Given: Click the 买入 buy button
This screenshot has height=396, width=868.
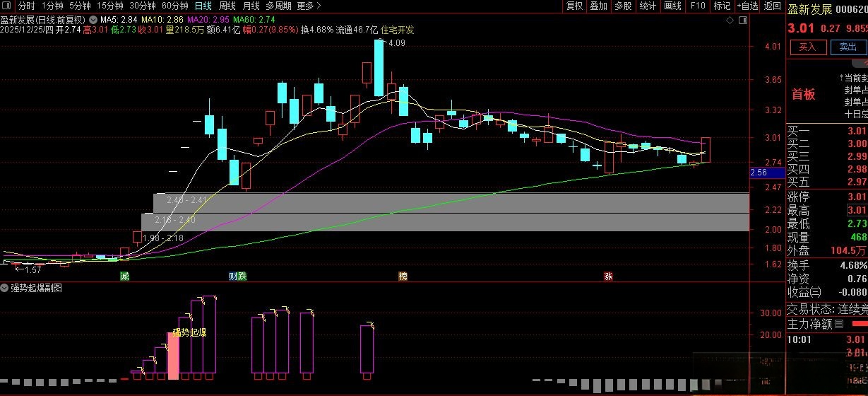Looking at the screenshot, I should tap(807, 47).
